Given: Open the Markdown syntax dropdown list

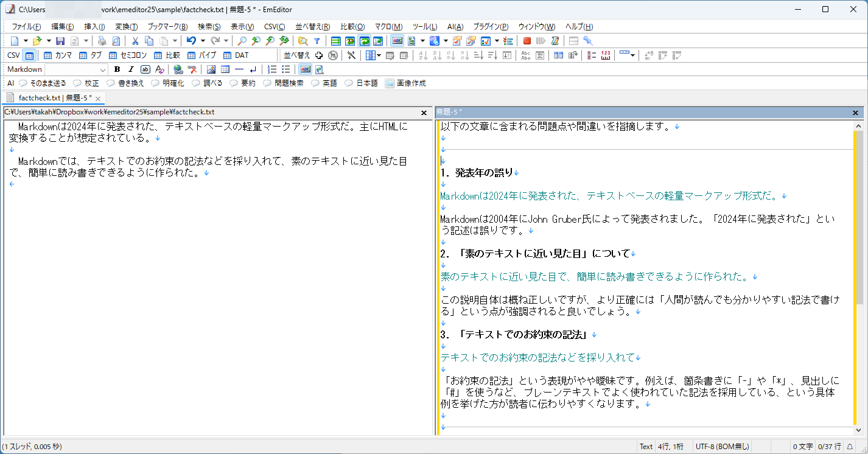Looking at the screenshot, I should (x=102, y=69).
